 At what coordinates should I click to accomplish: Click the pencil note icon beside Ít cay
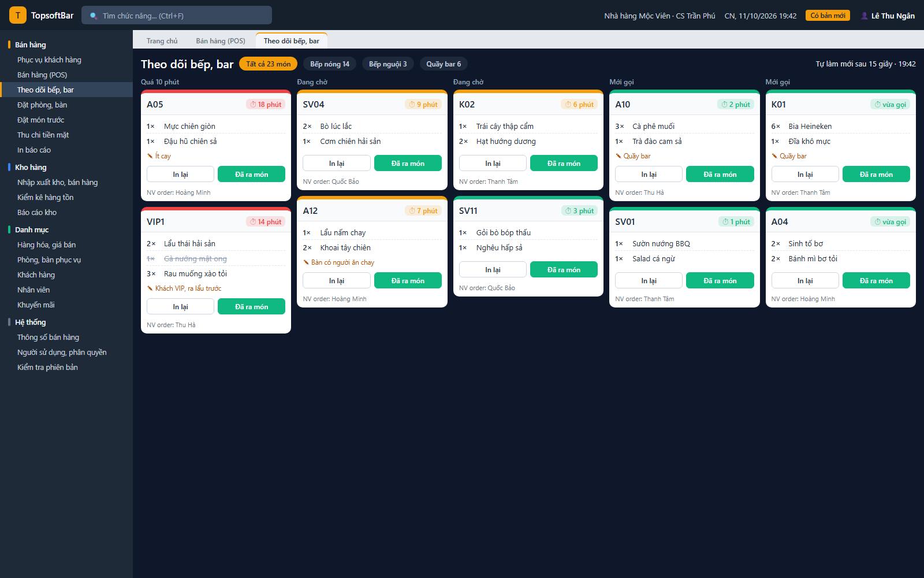tap(150, 156)
